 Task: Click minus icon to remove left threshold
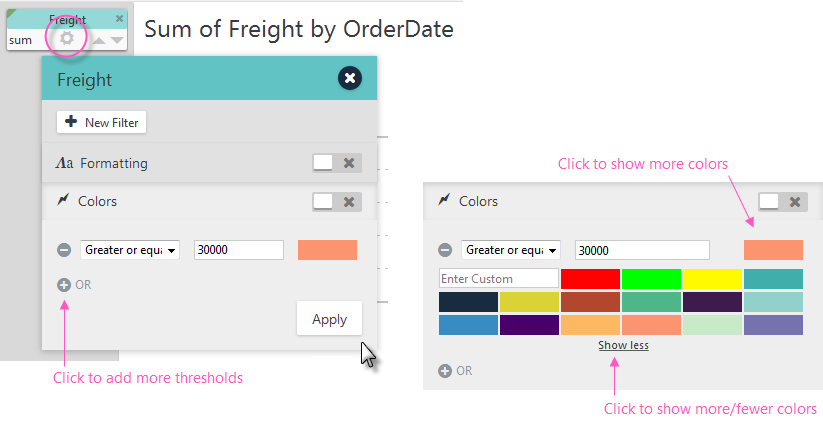(64, 250)
